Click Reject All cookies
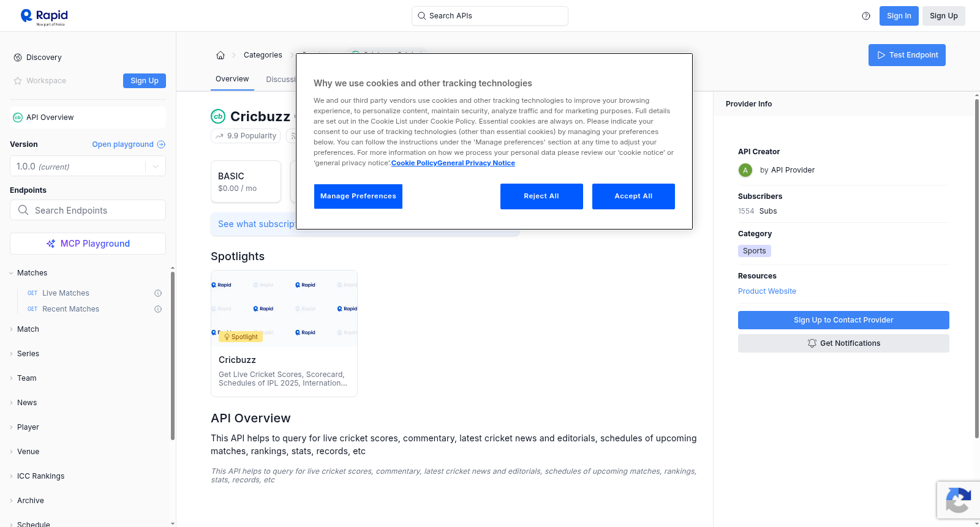 point(541,196)
